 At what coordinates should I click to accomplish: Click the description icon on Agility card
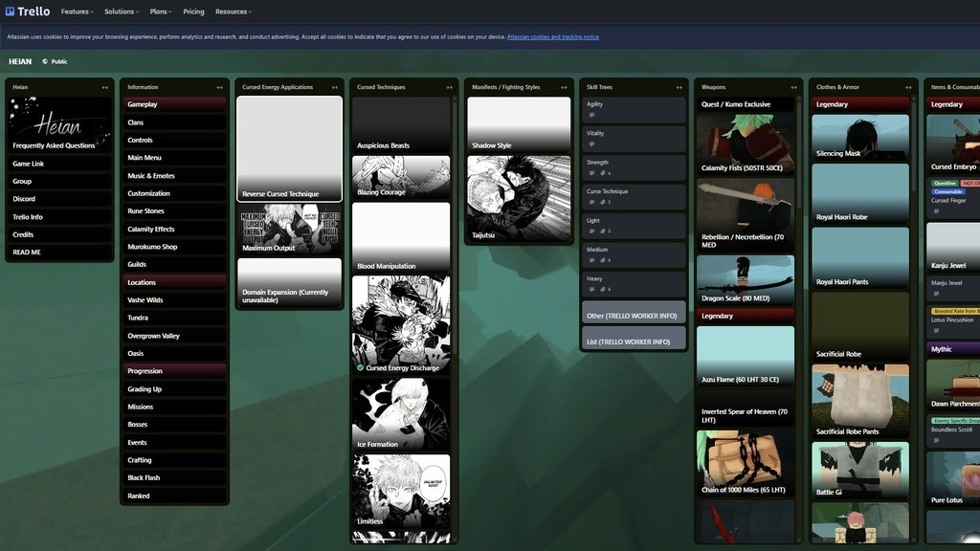(591, 115)
